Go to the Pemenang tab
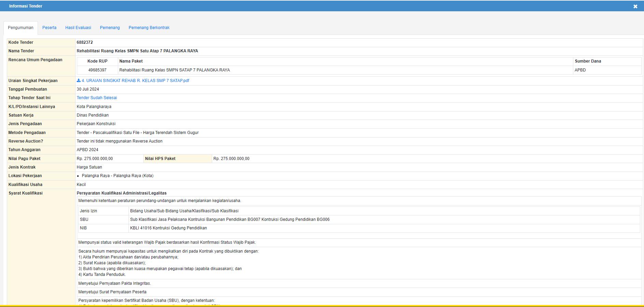Image resolution: width=644 pixels, height=307 pixels. 110,28
